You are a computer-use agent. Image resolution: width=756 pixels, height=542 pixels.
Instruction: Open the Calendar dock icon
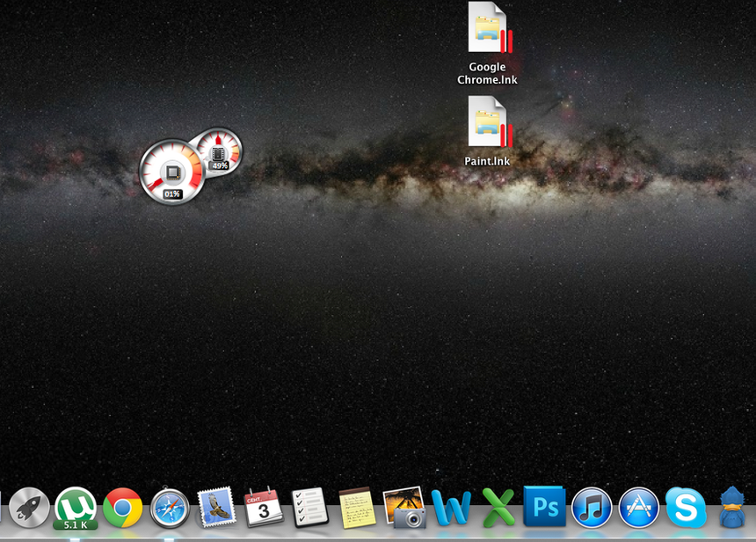[x=263, y=508]
